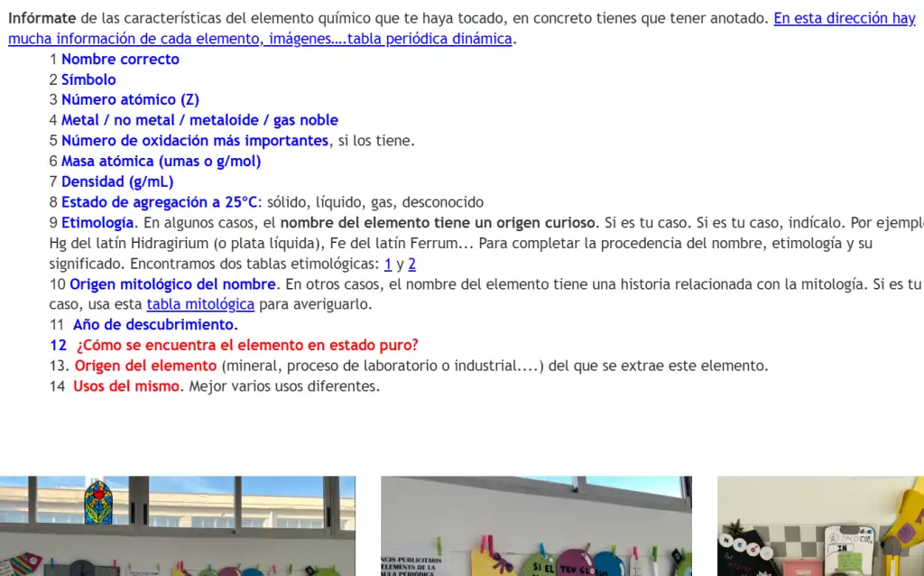Viewport: 924px width, 576px height.
Task: Click 'Metal / no metal / metaloide / gas noble'
Action: [x=199, y=120]
